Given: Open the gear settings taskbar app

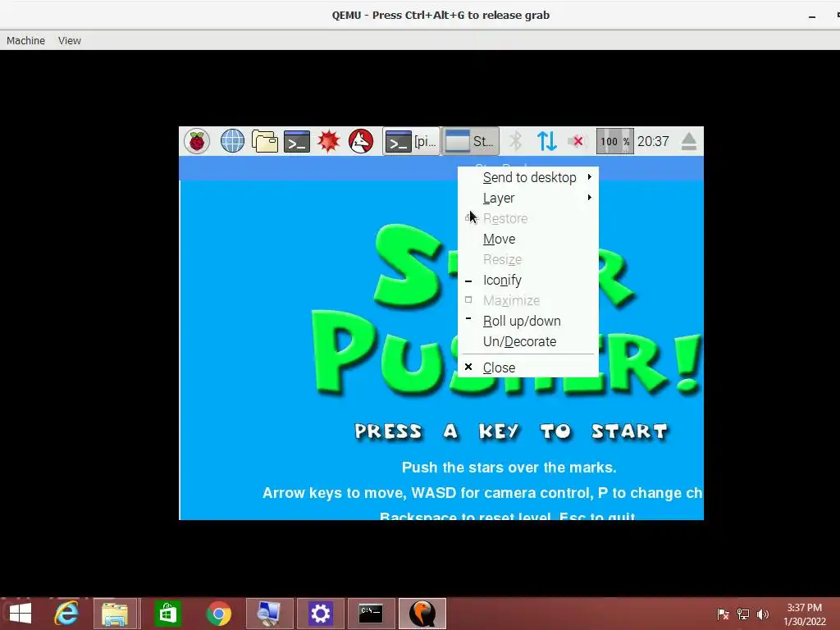Looking at the screenshot, I should tap(321, 614).
